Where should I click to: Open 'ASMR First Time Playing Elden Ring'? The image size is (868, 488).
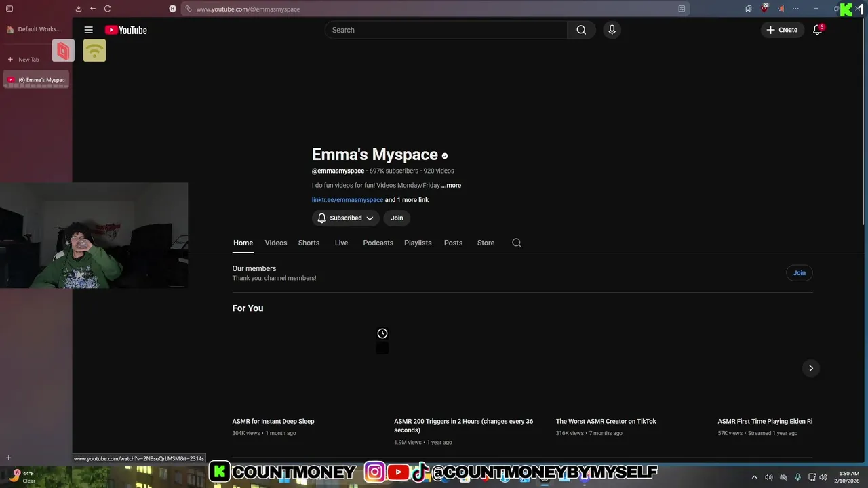click(765, 421)
